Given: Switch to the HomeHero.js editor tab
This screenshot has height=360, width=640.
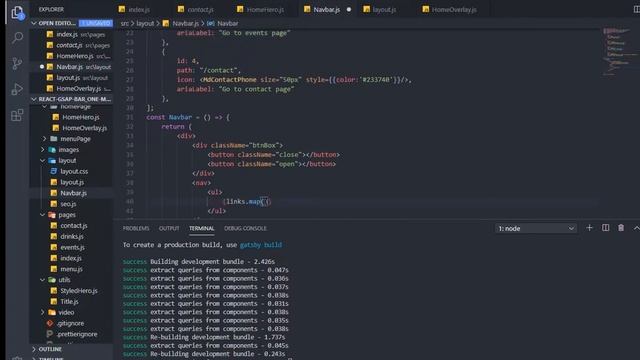Looking at the screenshot, I should (x=265, y=9).
